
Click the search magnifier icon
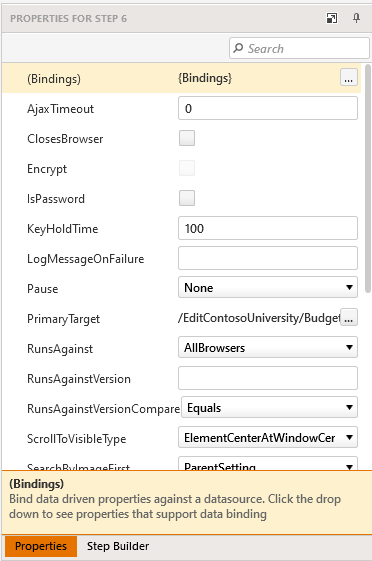238,48
